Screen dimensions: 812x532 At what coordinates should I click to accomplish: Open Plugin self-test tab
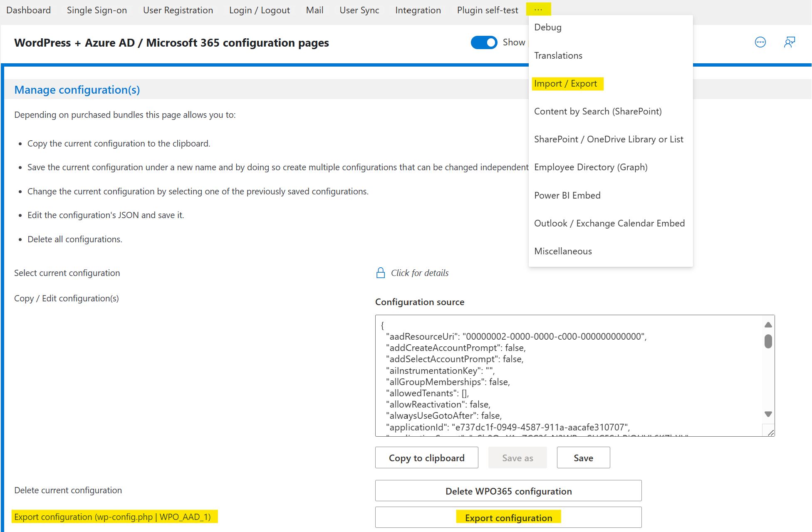488,10
